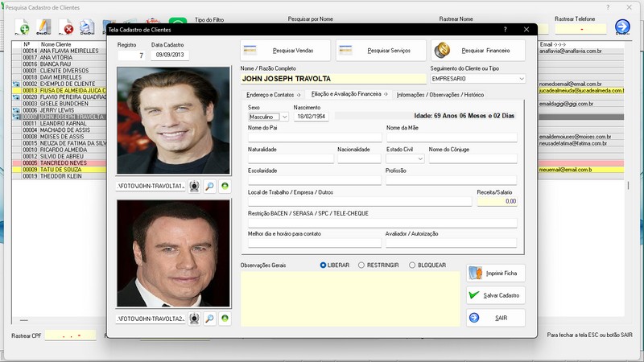Open the Informações / Observações / Histórico tab
Image resolution: width=644 pixels, height=362 pixels.
pyautogui.click(x=440, y=95)
